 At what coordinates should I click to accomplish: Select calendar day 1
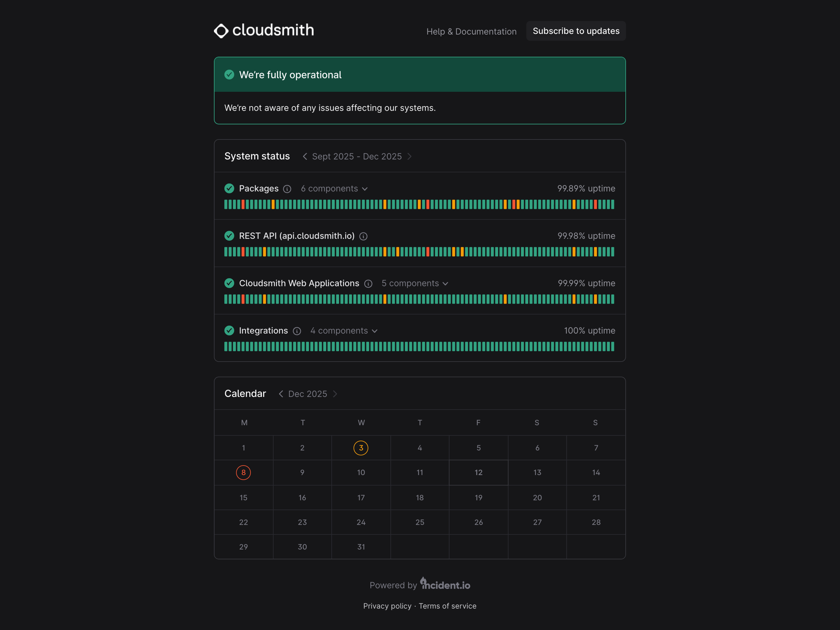243,448
